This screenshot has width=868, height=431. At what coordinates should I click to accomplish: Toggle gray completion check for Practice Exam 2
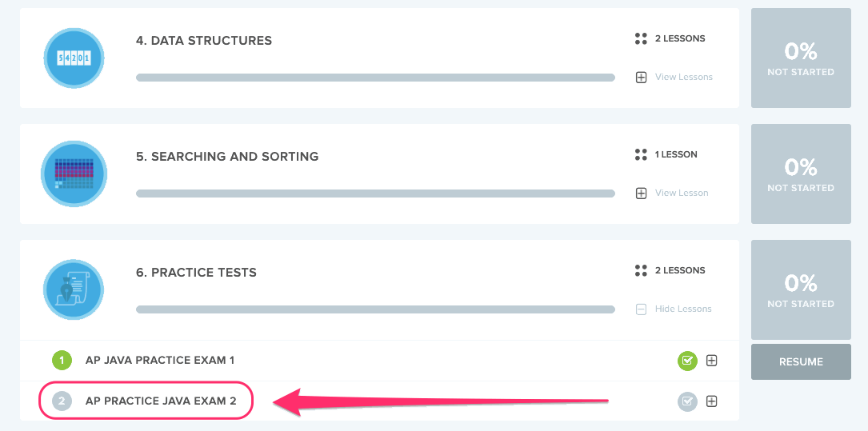click(x=687, y=401)
